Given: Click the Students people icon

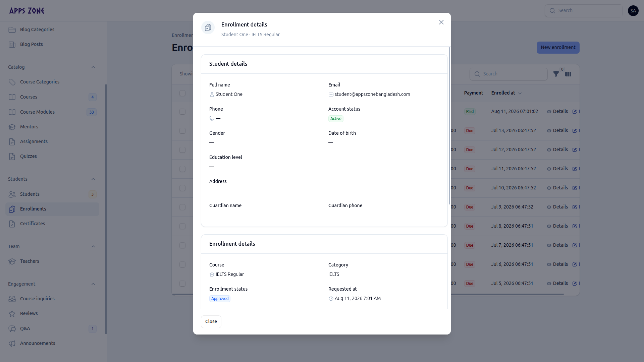Looking at the screenshot, I should (x=12, y=194).
